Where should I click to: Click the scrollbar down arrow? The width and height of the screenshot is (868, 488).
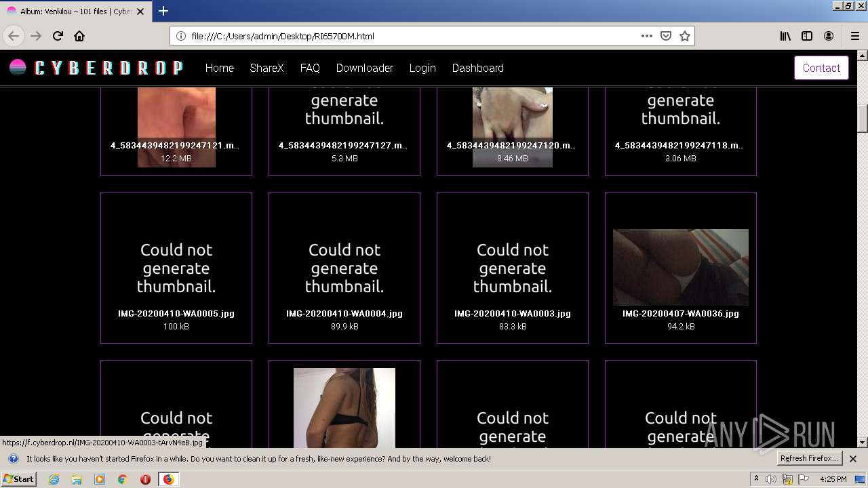click(x=863, y=443)
